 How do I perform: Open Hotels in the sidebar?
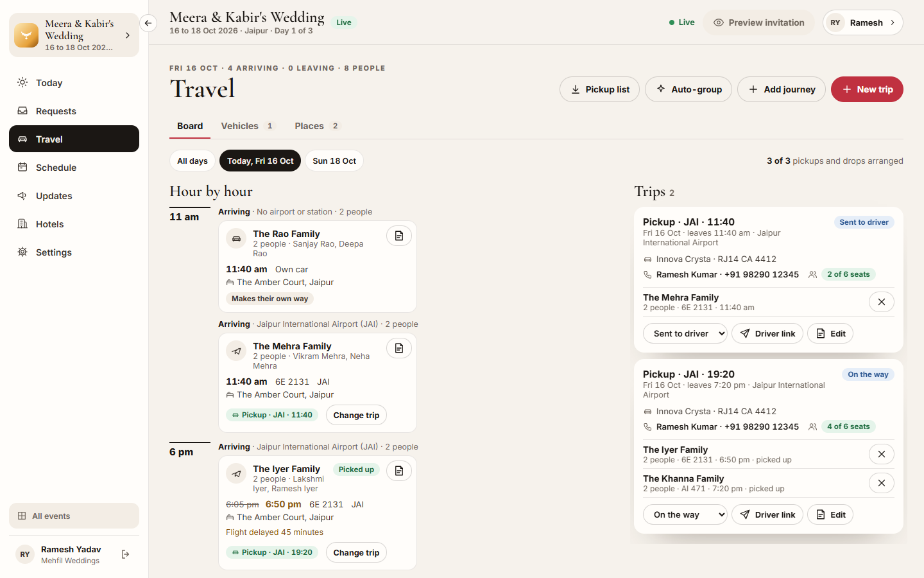point(74,224)
